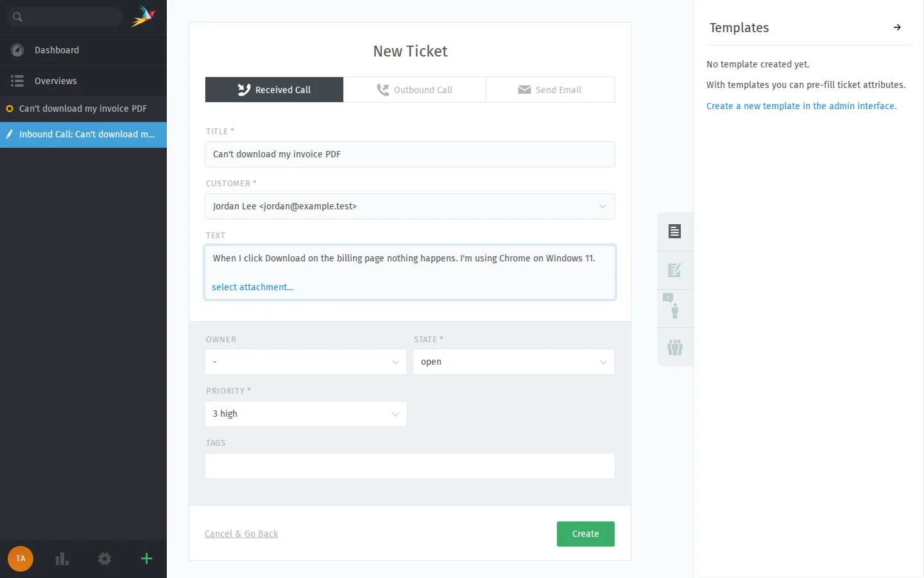Select the Received Call ticket type
924x578 pixels.
pyautogui.click(x=274, y=90)
